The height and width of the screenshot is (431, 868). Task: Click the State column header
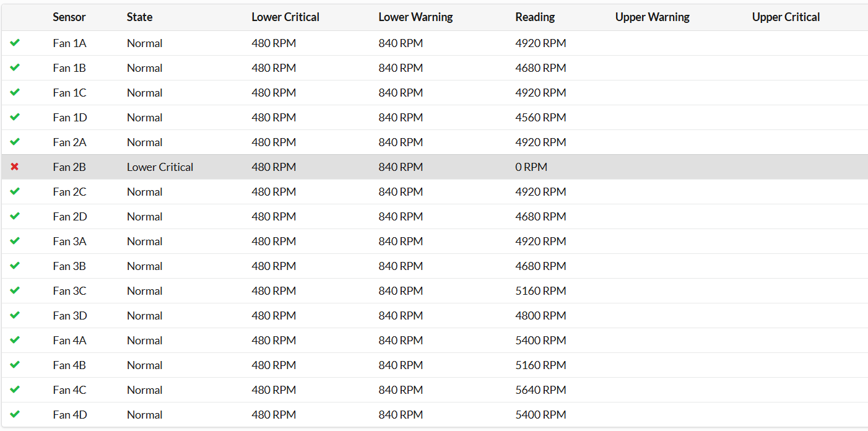point(139,17)
